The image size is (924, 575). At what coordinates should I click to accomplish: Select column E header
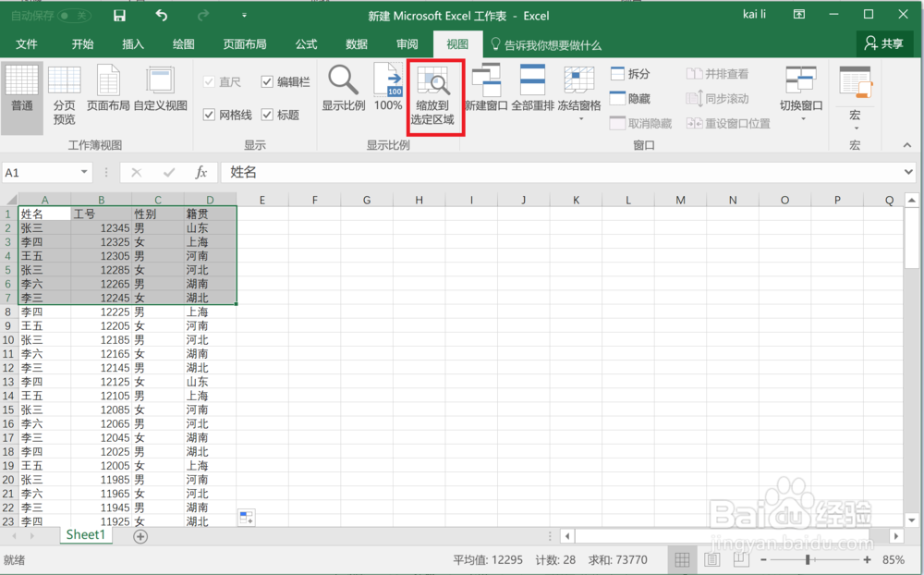click(262, 200)
